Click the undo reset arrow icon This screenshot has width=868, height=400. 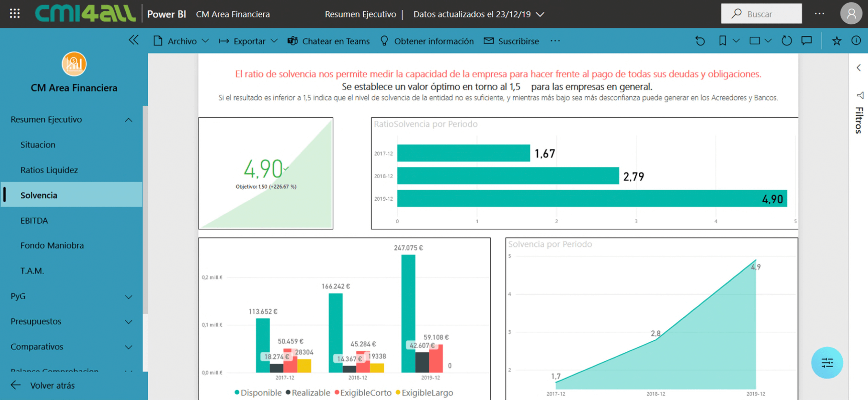tap(700, 41)
